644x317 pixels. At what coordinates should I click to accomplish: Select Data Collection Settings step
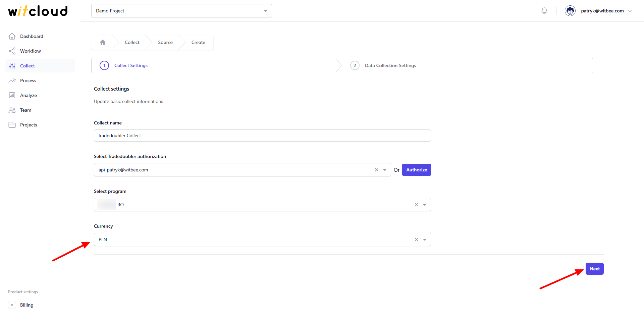pos(390,65)
